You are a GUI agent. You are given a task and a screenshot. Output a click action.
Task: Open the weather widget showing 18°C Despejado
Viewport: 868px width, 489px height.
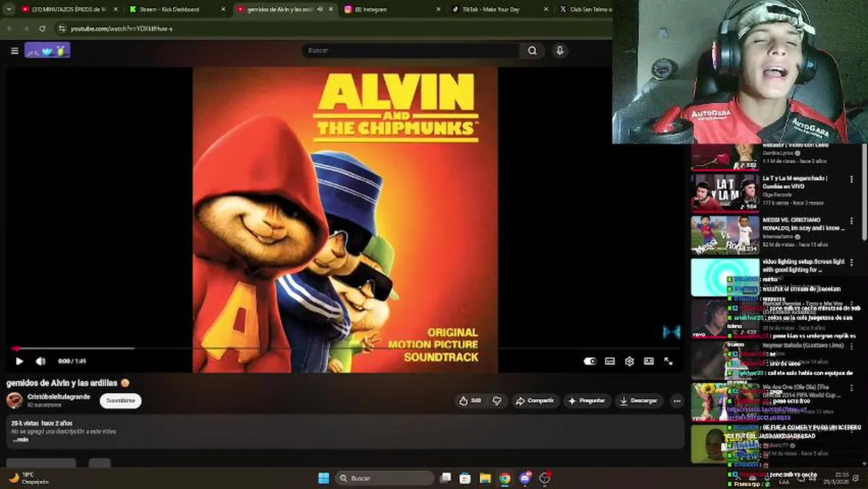tap(29, 478)
